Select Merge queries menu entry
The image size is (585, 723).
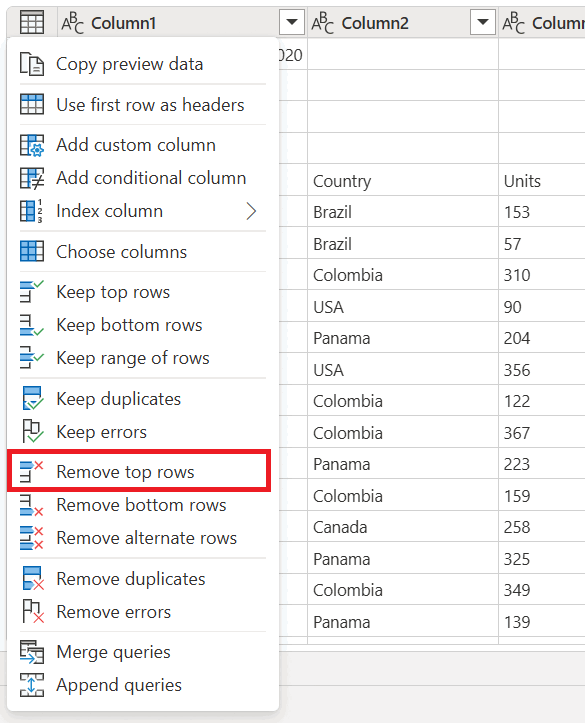[143, 652]
